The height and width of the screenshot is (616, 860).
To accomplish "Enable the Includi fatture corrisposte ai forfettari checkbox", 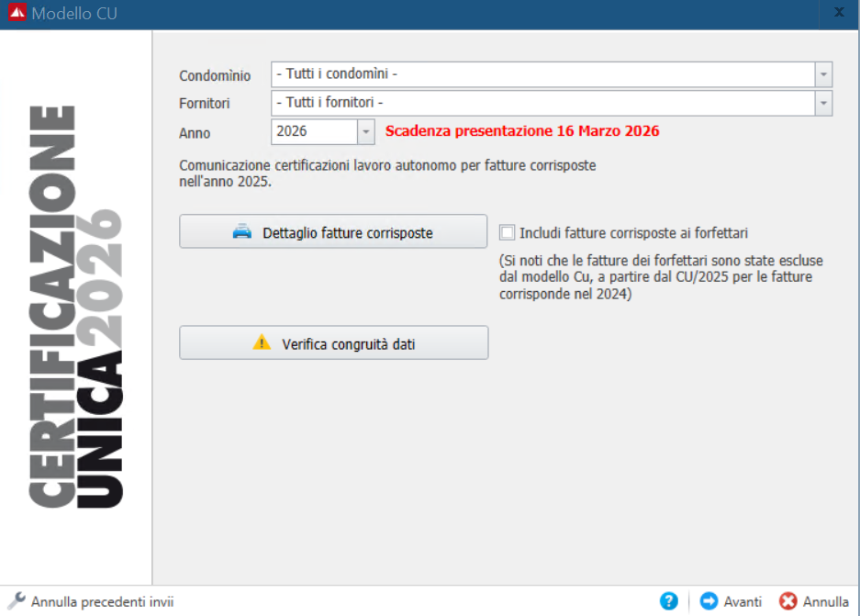I will [508, 232].
